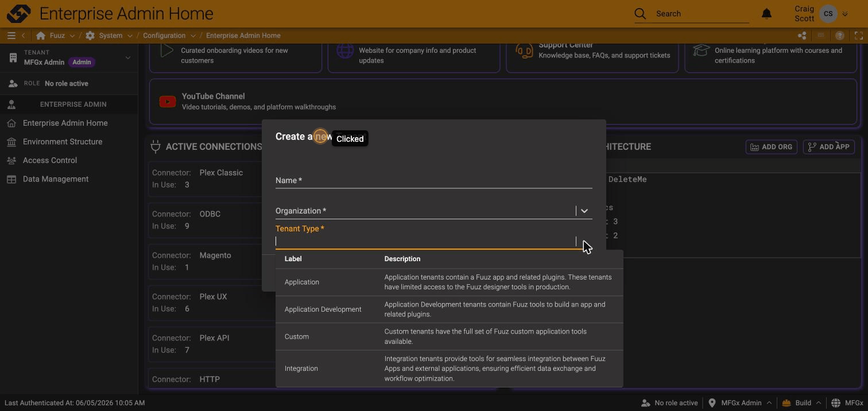Select the Application tenant type option
Screen dimensions: 868x411
pos(449,282)
